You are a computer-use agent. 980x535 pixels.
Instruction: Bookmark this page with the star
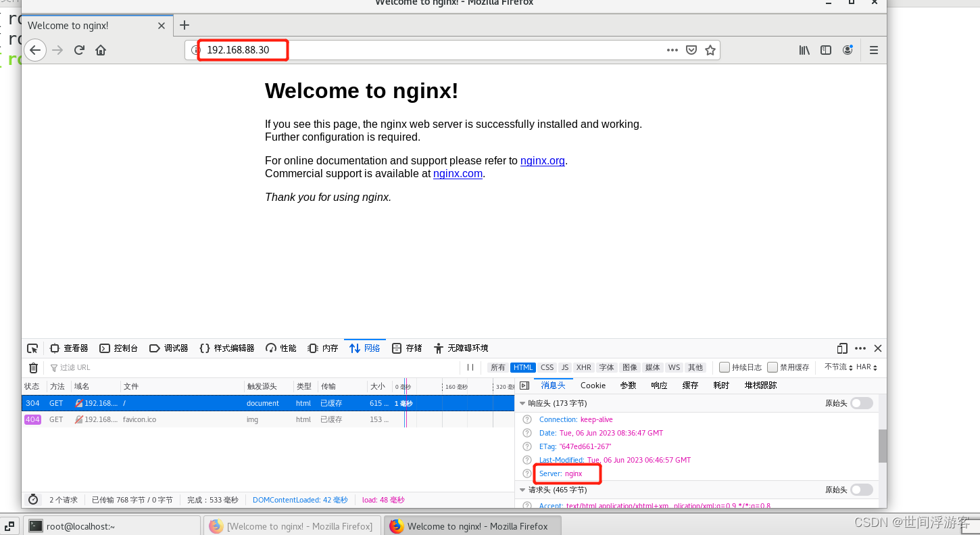pos(710,50)
